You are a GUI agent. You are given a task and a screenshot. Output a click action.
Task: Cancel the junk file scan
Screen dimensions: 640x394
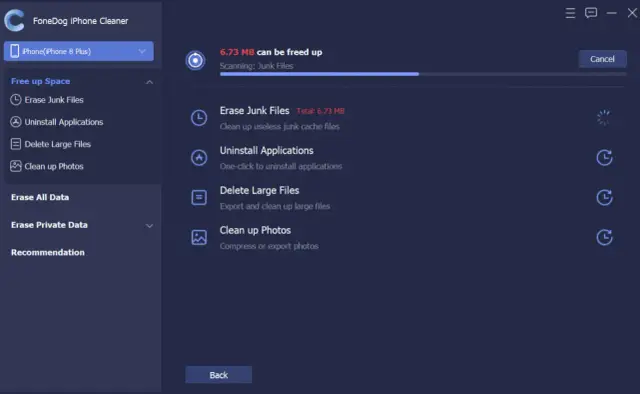[602, 59]
